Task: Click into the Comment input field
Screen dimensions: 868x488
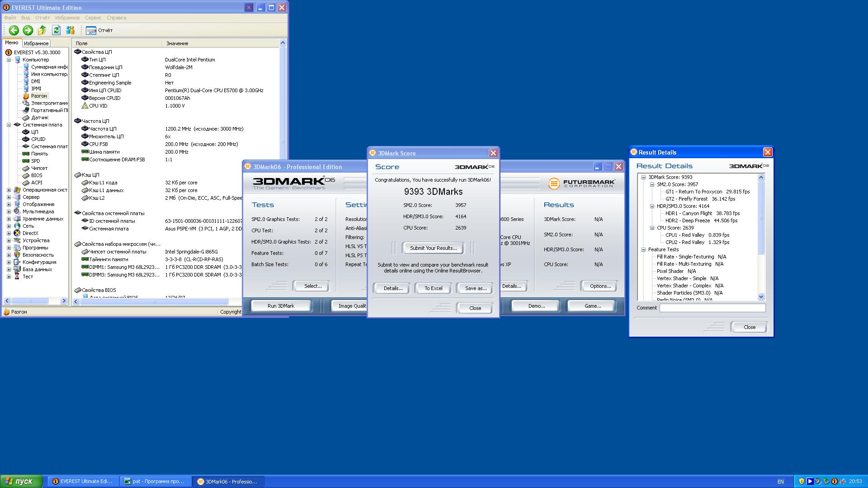Action: click(x=712, y=308)
